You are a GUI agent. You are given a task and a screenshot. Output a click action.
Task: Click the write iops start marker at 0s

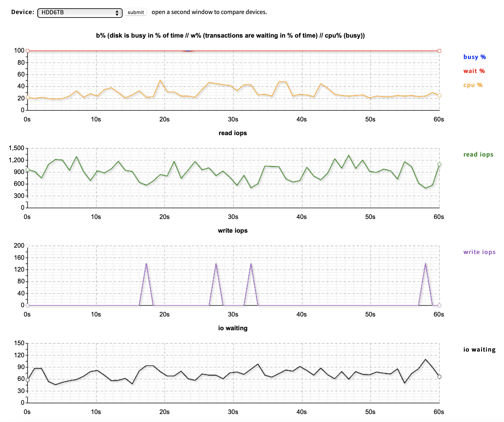click(28, 305)
